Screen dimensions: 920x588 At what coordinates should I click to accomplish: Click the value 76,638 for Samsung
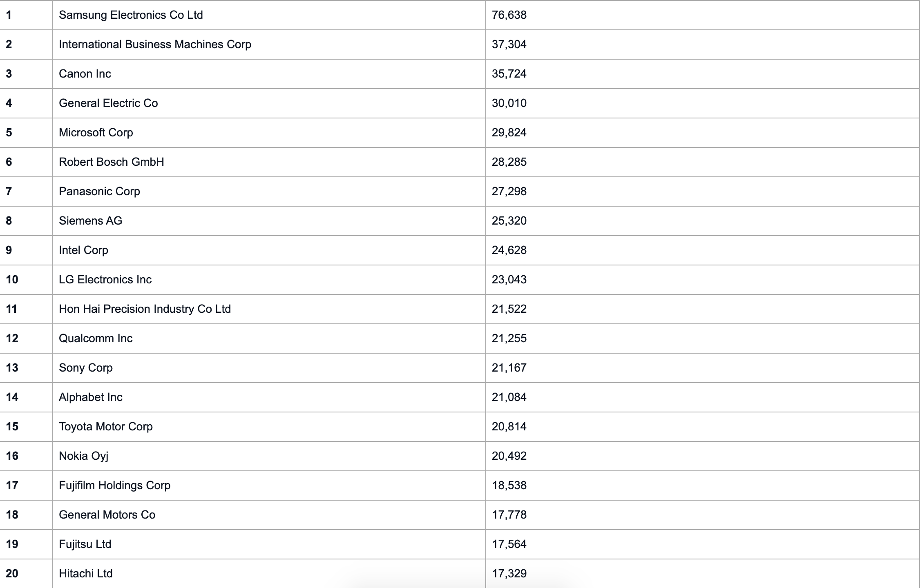509,15
